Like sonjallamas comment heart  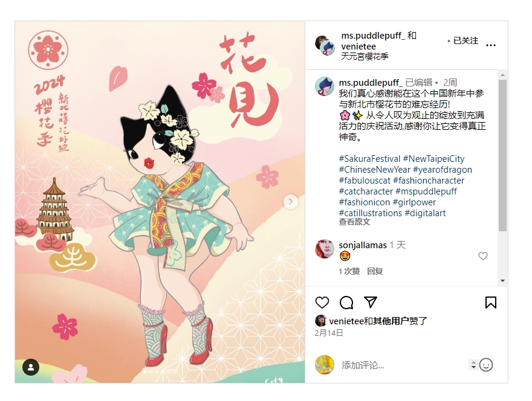483,256
